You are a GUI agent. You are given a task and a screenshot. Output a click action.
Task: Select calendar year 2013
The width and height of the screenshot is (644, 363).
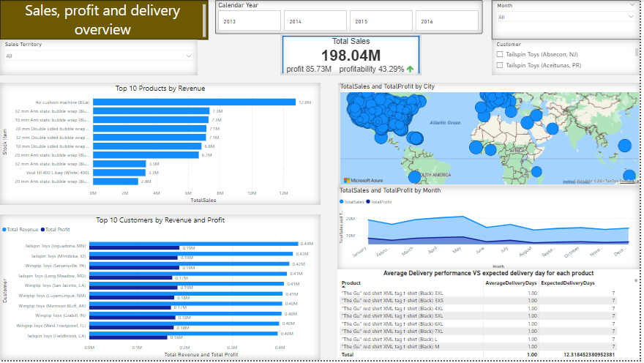click(x=248, y=22)
